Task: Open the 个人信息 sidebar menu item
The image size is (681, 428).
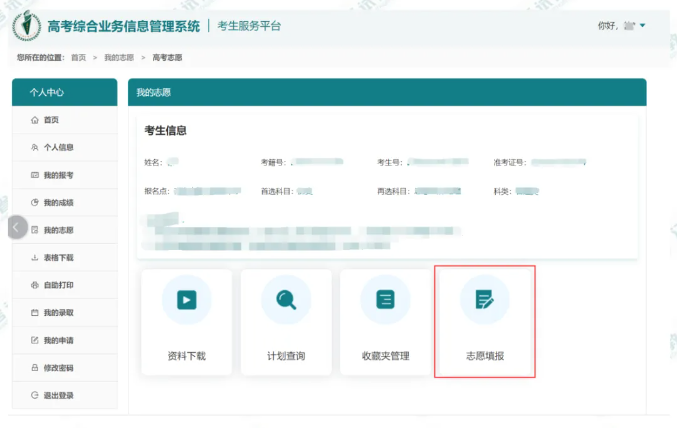Action: tap(65, 147)
